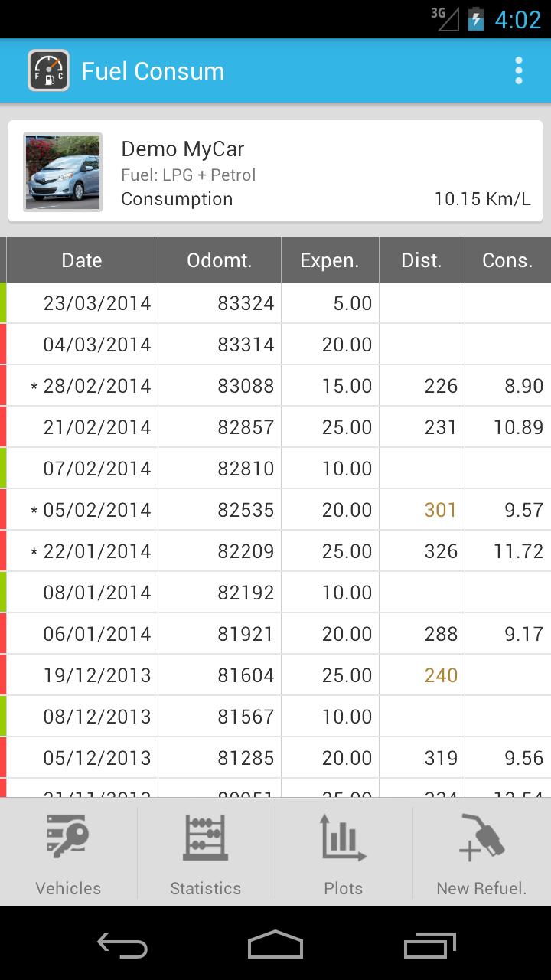
Task: Open the 23/03/2014 refuel entry
Action: (97, 303)
